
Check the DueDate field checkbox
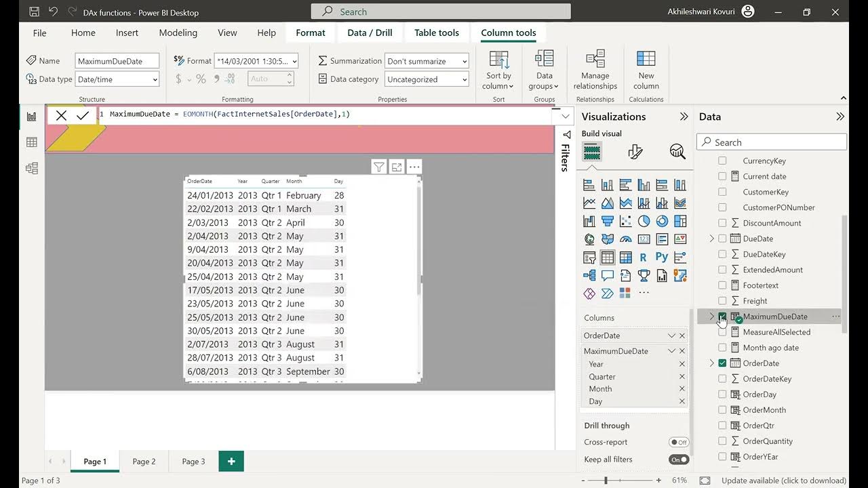pyautogui.click(x=722, y=239)
